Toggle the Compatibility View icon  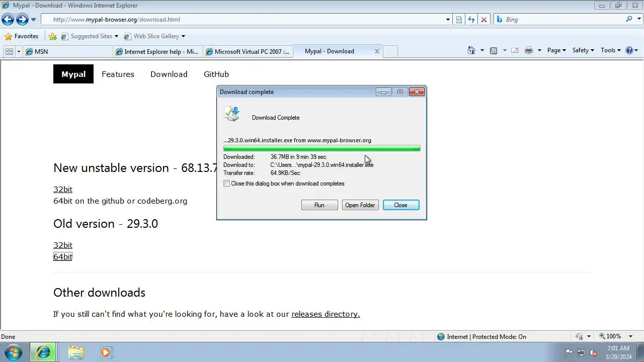tap(459, 20)
